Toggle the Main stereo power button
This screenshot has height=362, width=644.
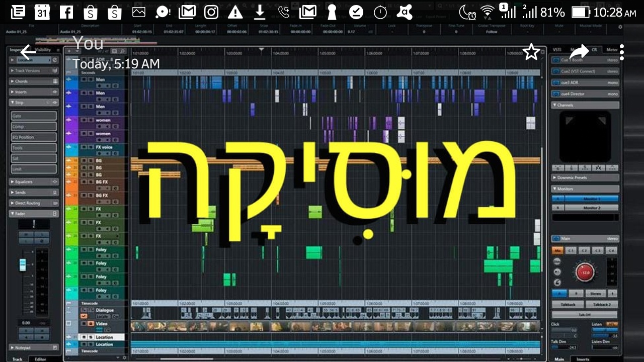point(556,239)
